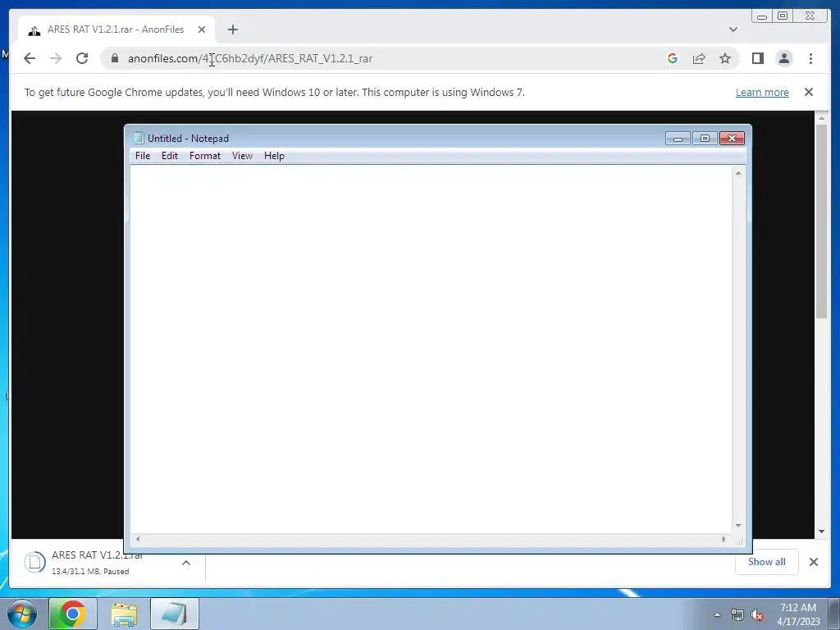Go back with Chrome's back arrow

pyautogui.click(x=30, y=58)
